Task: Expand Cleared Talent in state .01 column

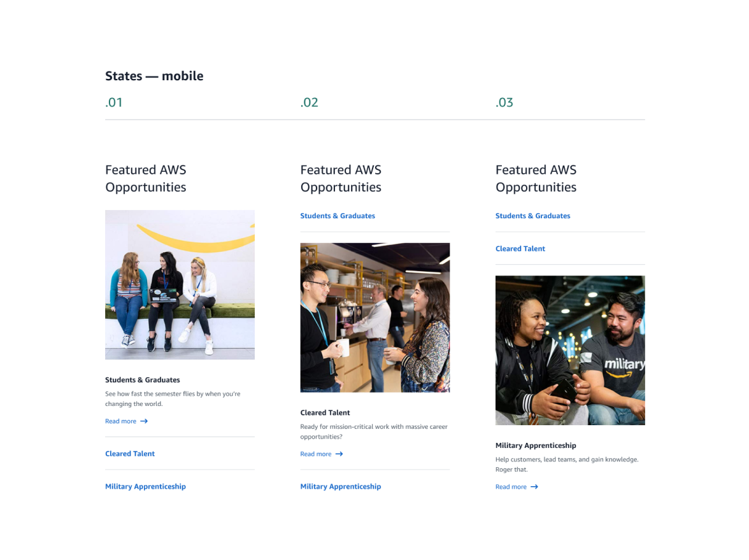Action: (x=130, y=454)
